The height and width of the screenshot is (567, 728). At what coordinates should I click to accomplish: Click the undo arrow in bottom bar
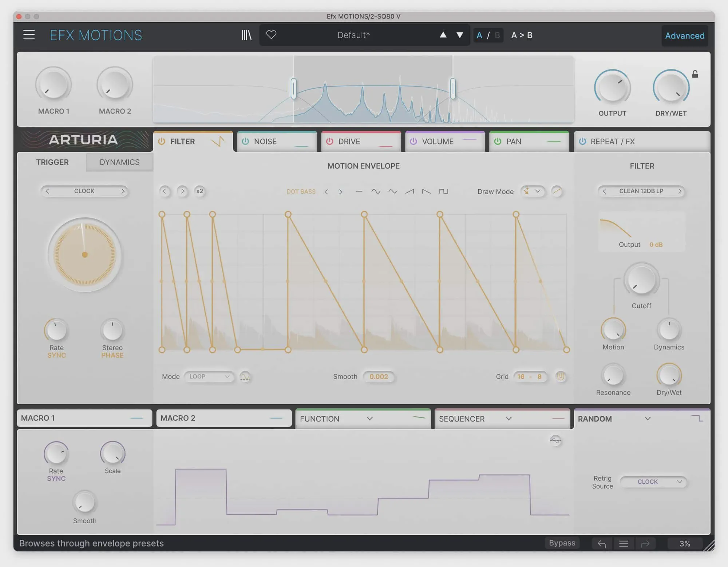602,544
